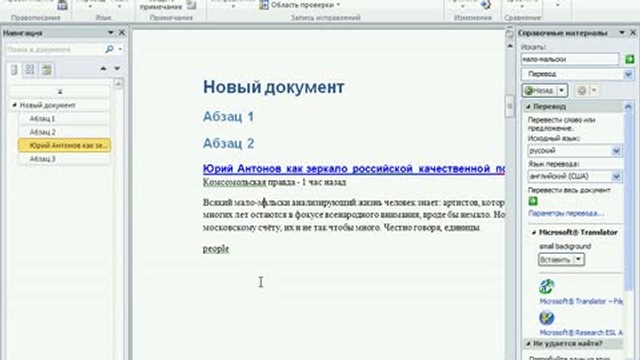Select highlighted 'Юрий Антонов как зе...' heading
Screen dimensions: 640x360
coord(64,145)
